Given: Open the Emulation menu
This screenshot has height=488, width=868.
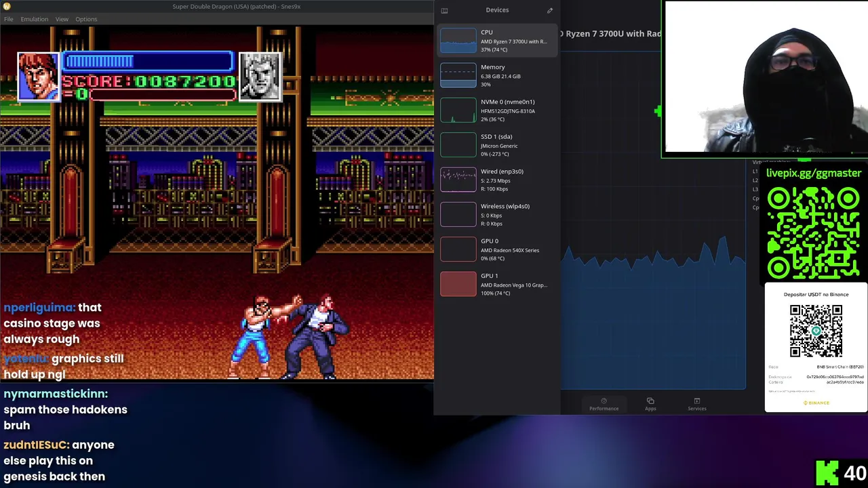Looking at the screenshot, I should (34, 19).
